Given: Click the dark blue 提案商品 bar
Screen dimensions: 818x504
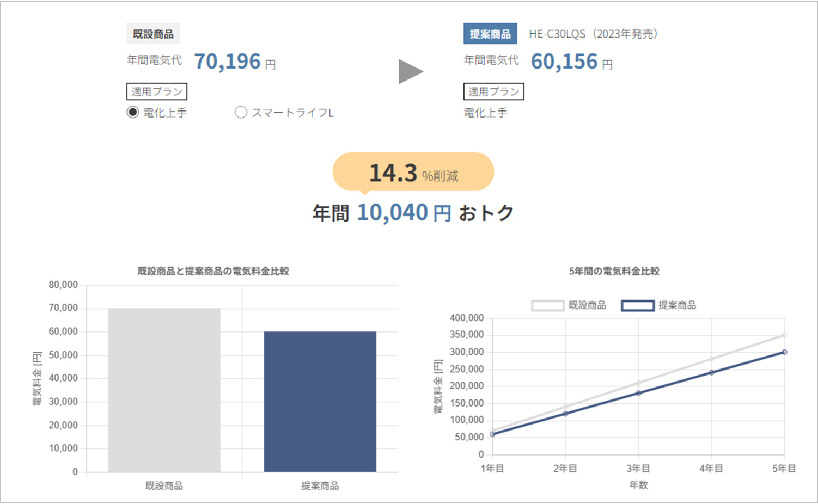Looking at the screenshot, I should point(320,401).
